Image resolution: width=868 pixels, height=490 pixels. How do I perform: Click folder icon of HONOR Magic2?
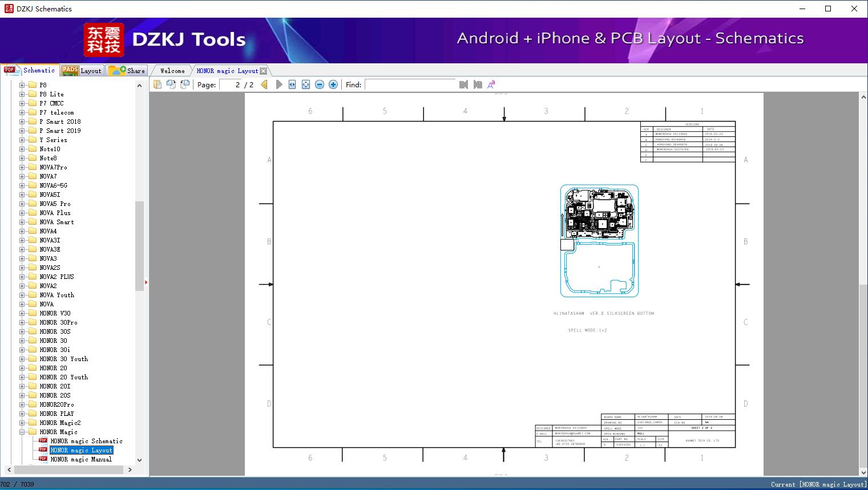pyautogui.click(x=33, y=423)
